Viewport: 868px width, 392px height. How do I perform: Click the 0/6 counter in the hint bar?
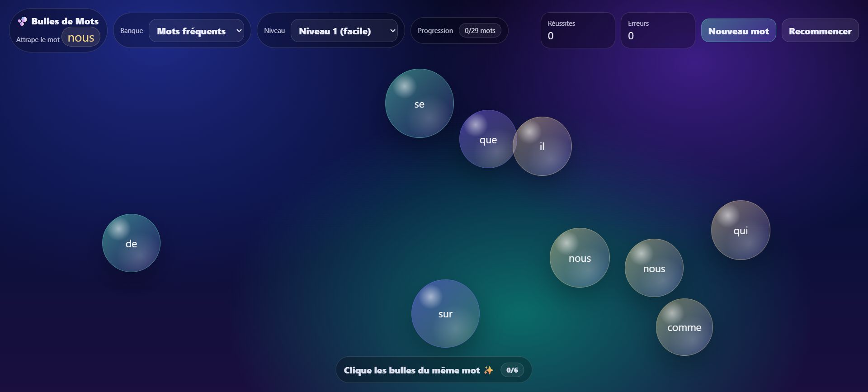pos(512,370)
